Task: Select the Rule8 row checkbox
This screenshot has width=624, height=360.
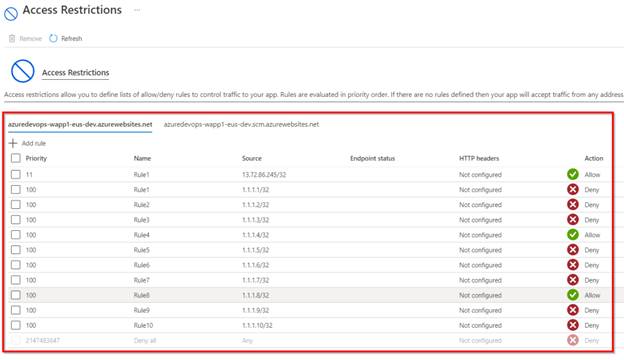Action: (x=16, y=295)
